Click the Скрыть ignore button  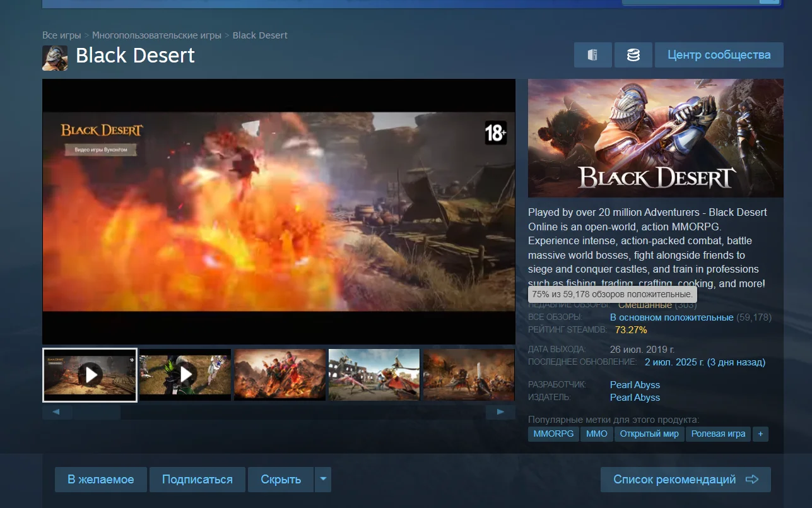coord(281,480)
